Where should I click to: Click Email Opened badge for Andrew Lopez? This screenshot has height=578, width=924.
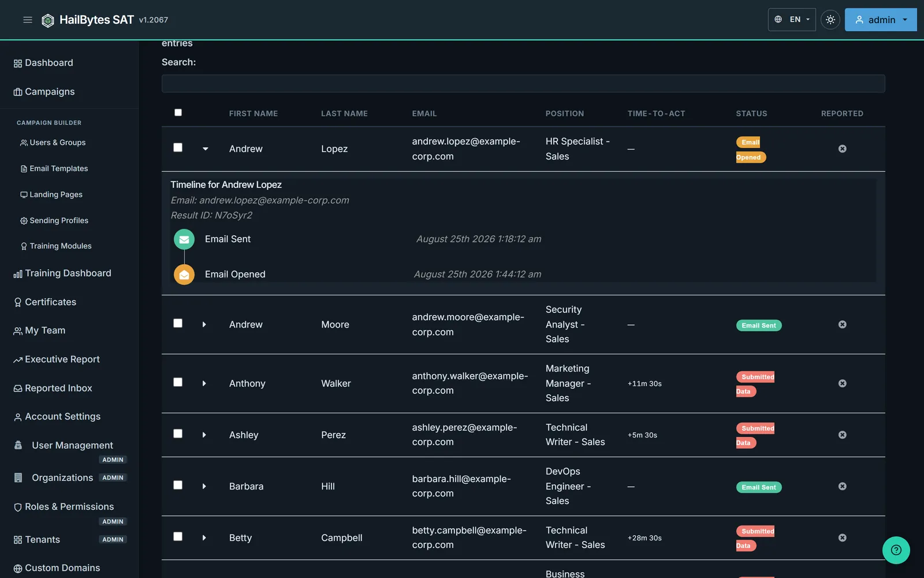coord(751,150)
